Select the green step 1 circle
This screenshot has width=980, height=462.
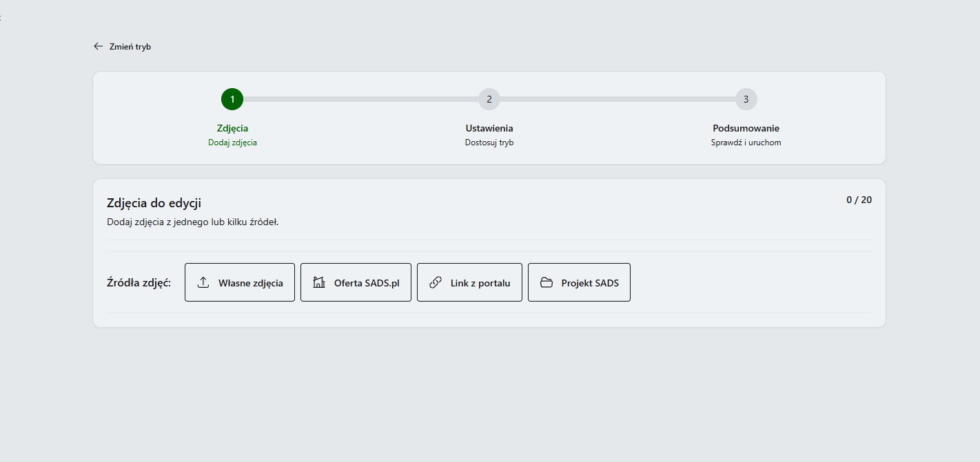232,99
